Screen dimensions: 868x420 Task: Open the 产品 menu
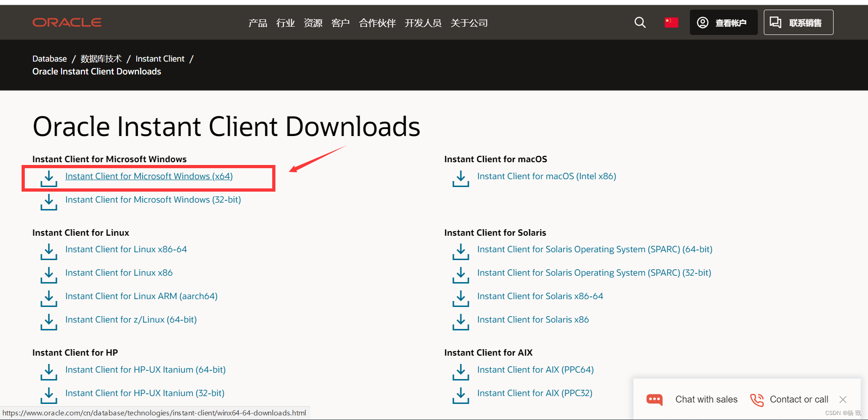coord(258,23)
